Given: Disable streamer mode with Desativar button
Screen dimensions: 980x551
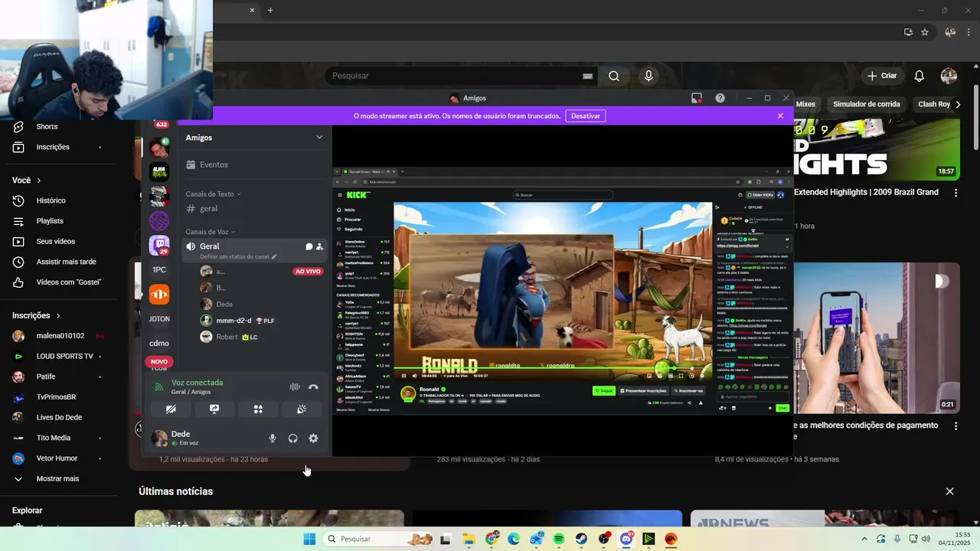Looking at the screenshot, I should (586, 116).
